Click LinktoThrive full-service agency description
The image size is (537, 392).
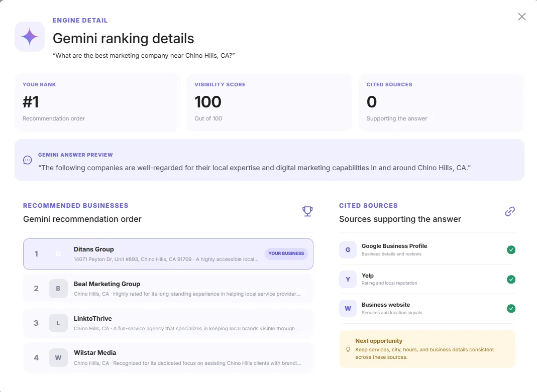[x=187, y=328]
